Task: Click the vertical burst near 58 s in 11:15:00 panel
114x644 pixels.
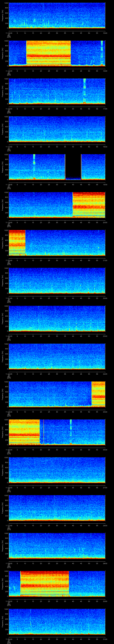Action: point(102,53)
